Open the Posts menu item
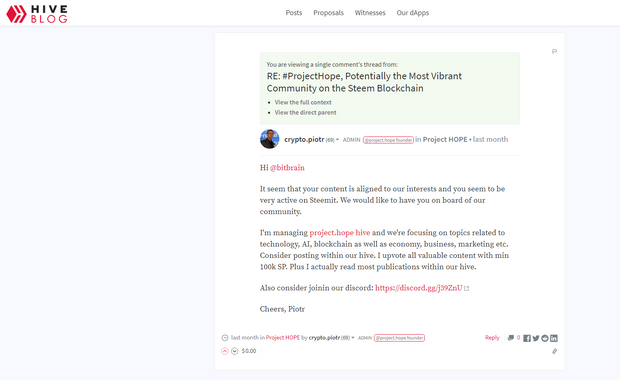 coord(294,13)
